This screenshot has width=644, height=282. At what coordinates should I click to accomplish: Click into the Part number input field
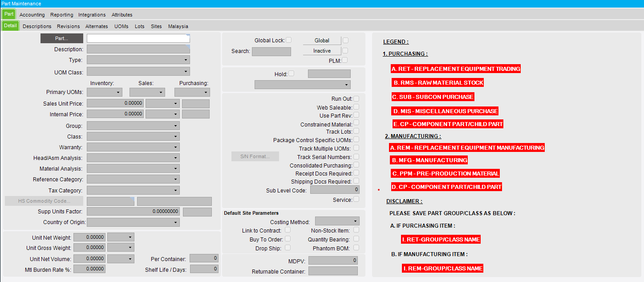click(x=138, y=38)
